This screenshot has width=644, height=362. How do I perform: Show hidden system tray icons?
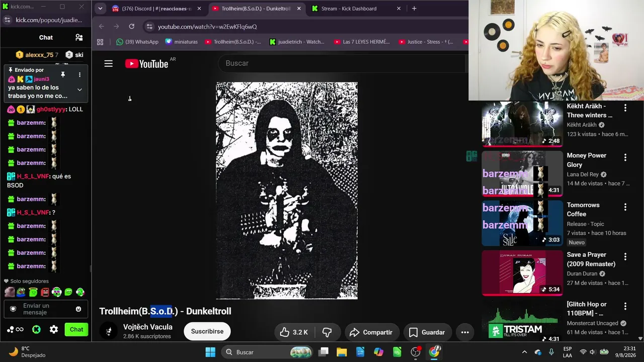tap(524, 352)
